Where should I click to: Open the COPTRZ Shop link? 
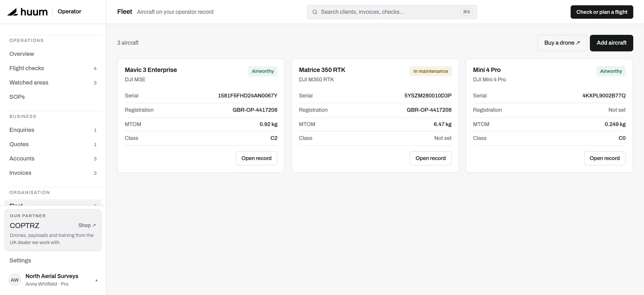coord(87,225)
